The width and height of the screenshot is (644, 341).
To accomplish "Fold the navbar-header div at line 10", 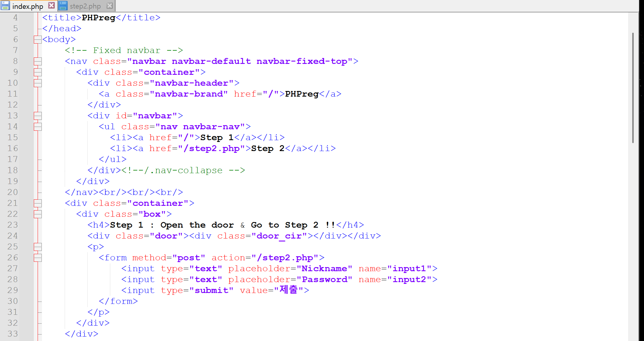I will [x=38, y=83].
